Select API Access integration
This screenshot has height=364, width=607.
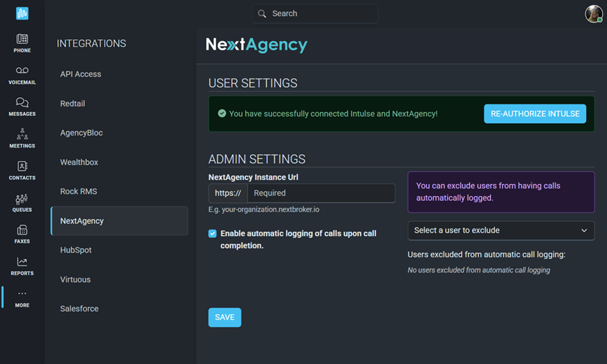tap(119, 74)
